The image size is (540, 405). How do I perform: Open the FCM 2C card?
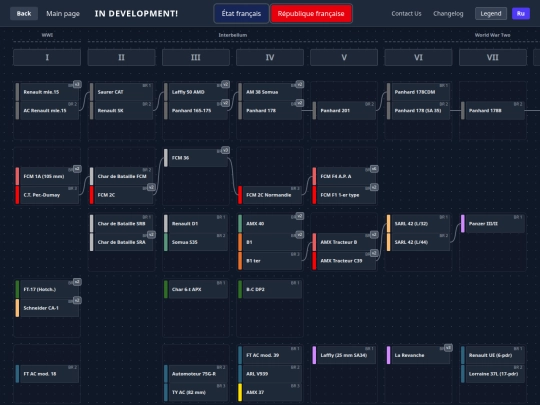pyautogui.click(x=121, y=195)
